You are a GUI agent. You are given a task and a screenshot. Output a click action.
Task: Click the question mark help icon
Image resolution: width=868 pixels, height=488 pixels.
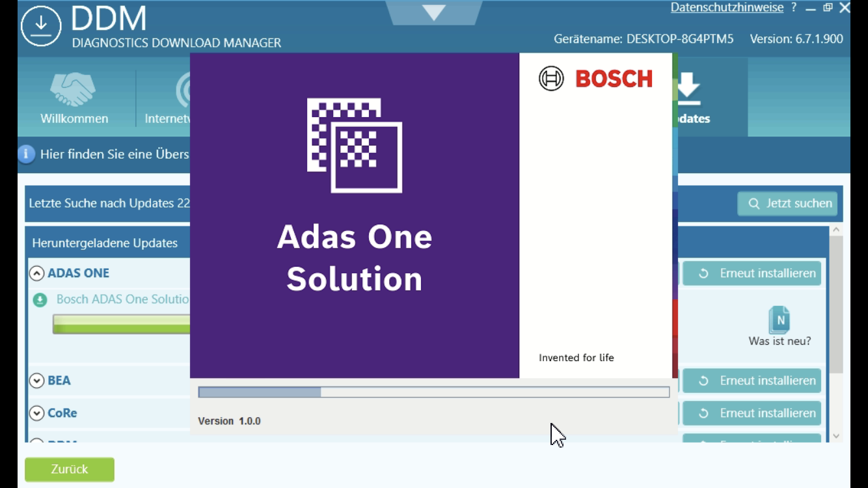[x=794, y=8]
